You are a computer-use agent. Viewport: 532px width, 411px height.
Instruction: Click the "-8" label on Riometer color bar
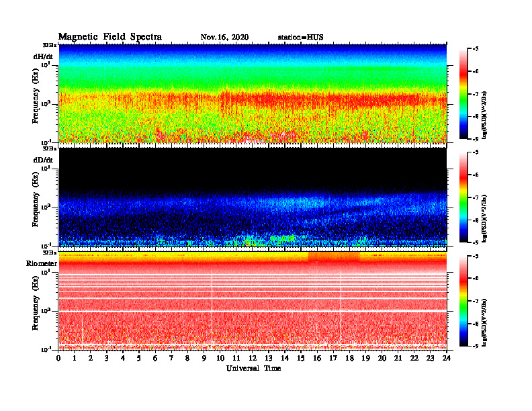coord(476,324)
